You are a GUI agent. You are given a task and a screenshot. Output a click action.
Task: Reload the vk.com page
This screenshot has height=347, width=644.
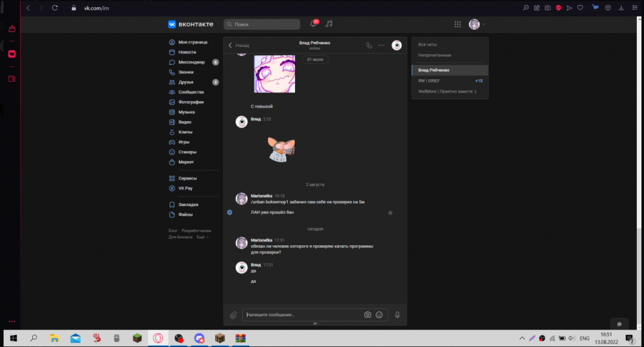coord(55,8)
